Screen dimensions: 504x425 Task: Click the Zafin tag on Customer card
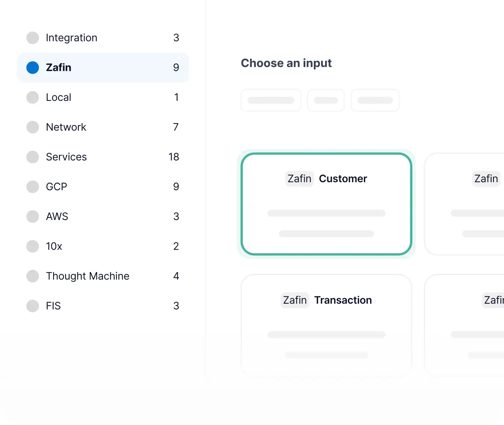(x=299, y=179)
